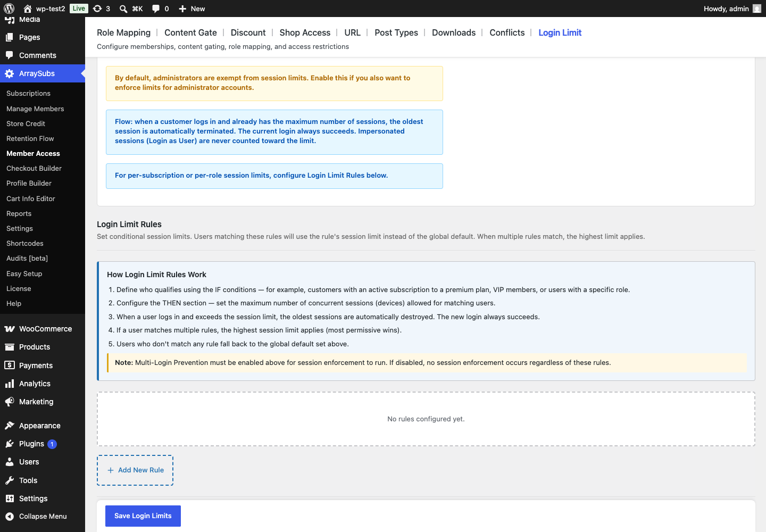Open the WordPress logo menu
Viewport: 766px width, 532px height.
tap(9, 9)
